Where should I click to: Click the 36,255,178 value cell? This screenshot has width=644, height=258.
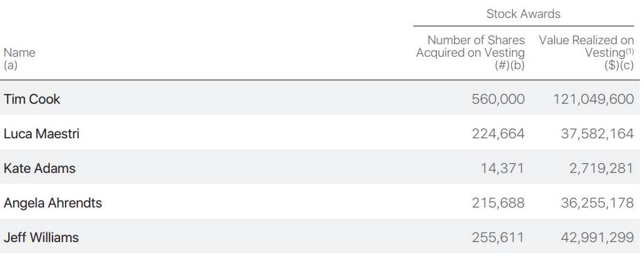tap(597, 203)
